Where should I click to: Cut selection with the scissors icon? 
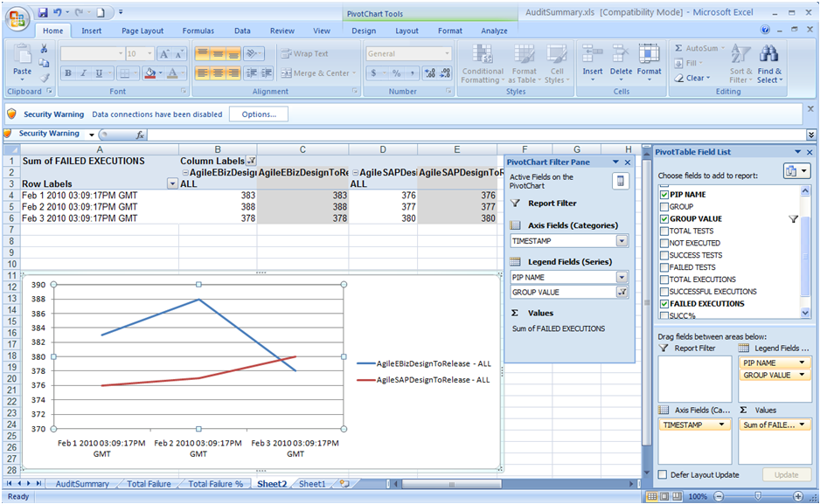coord(44,49)
